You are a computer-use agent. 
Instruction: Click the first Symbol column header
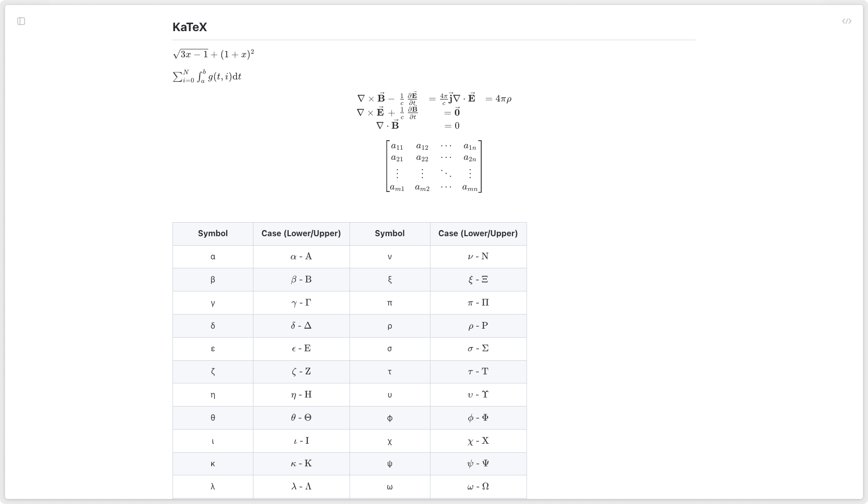(x=213, y=234)
